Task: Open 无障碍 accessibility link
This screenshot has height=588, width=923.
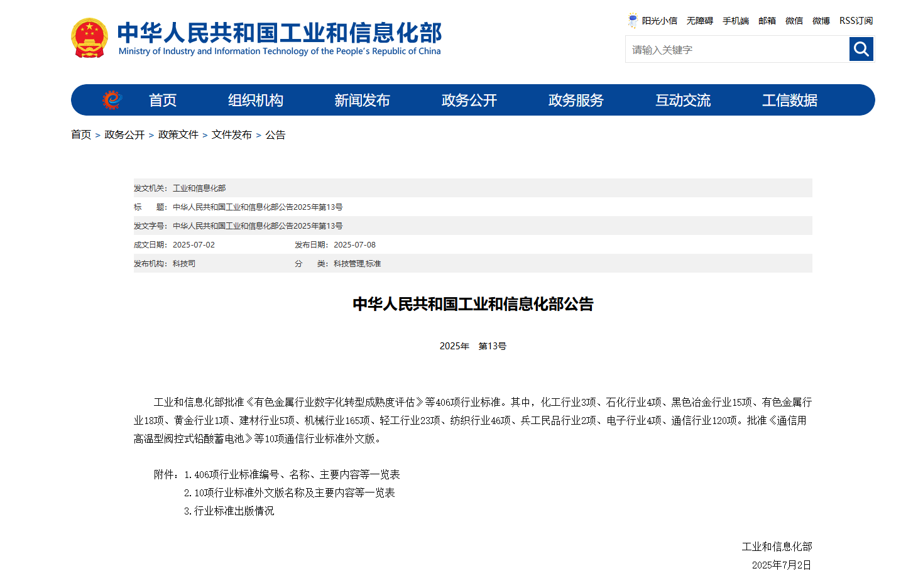Action: [x=700, y=21]
